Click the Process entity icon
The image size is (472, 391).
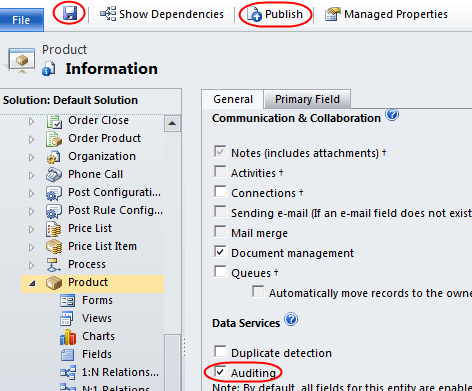pos(54,265)
